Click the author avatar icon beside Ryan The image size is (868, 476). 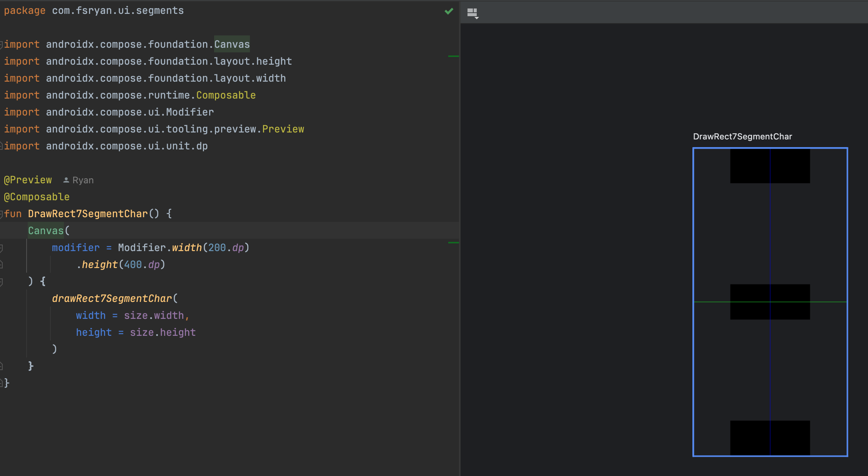(66, 180)
